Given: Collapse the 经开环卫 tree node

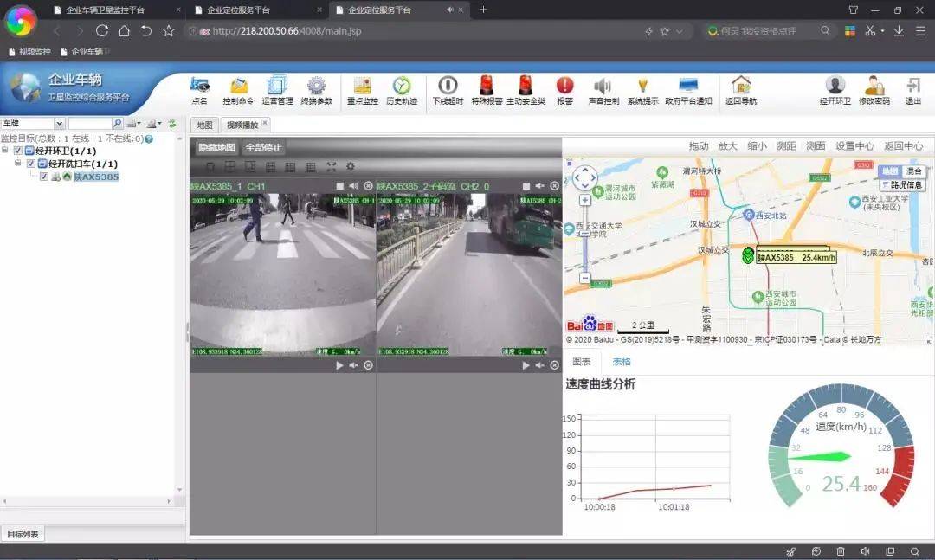Looking at the screenshot, I should coord(6,151).
